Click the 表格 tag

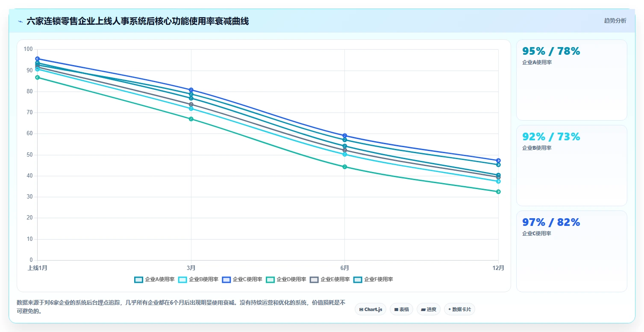pyautogui.click(x=401, y=309)
